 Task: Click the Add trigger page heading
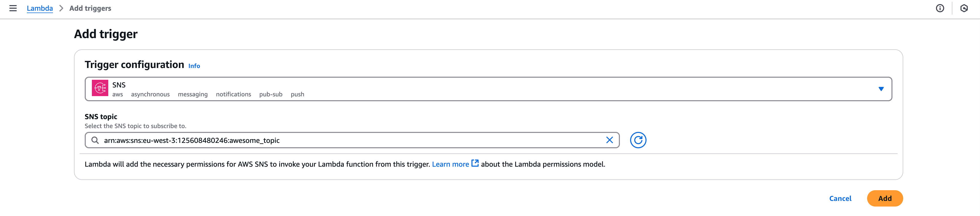tap(106, 34)
